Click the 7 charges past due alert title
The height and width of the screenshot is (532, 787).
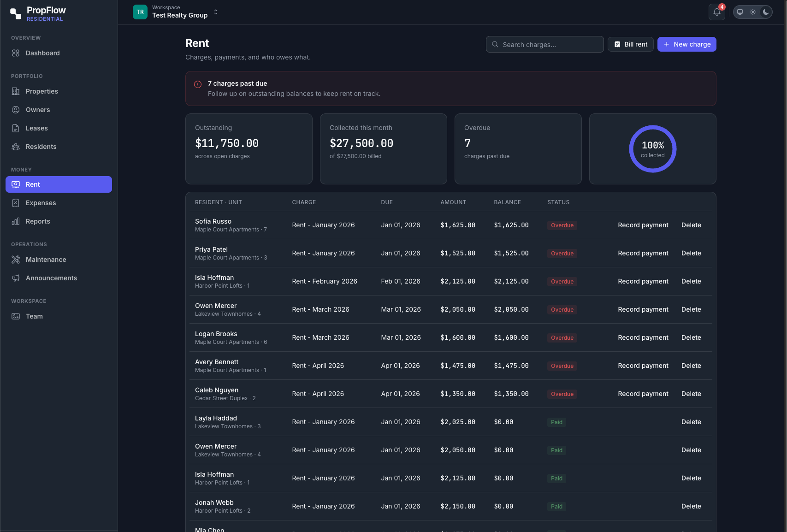(237, 83)
